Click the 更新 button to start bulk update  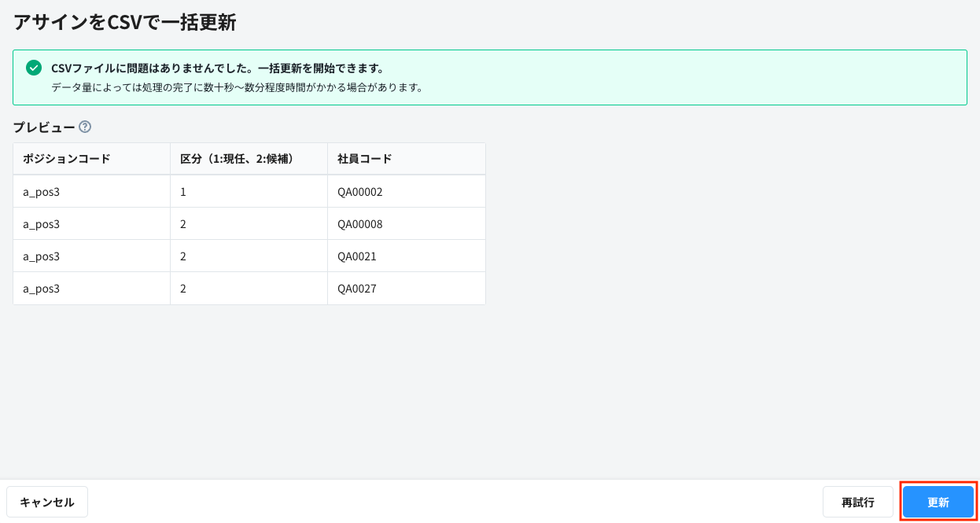point(938,501)
